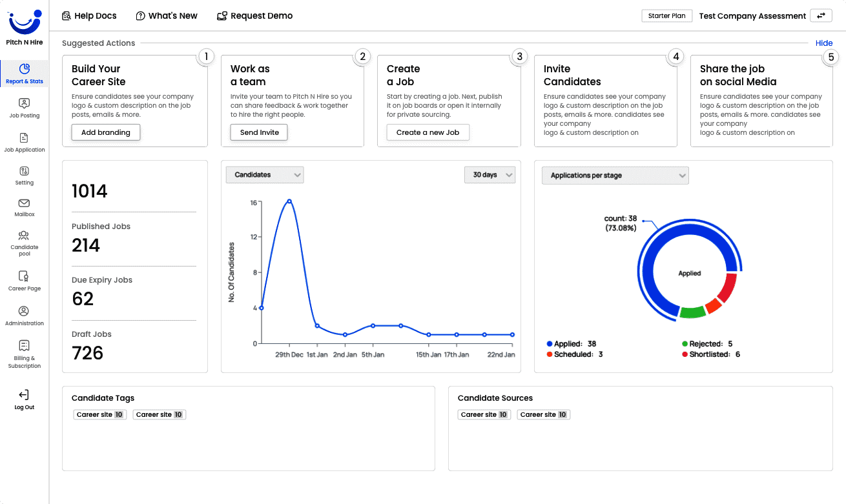Open the Administration sidebar icon
This screenshot has height=504, width=846.
click(x=25, y=311)
